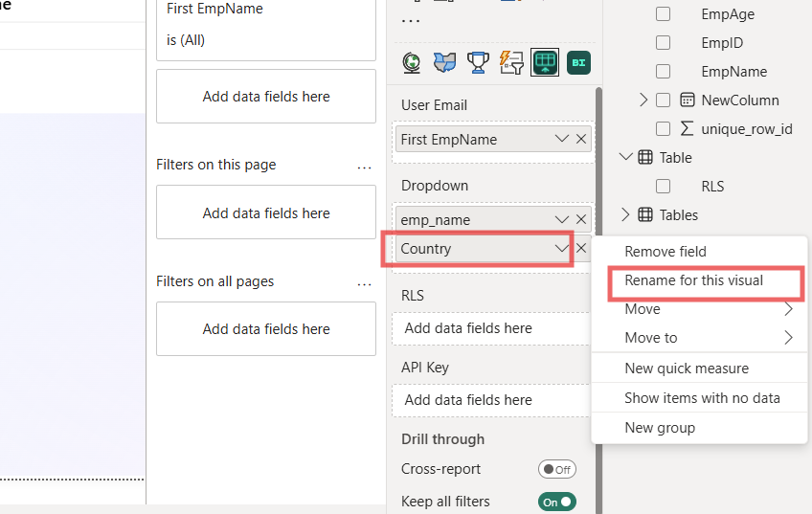Open Filters on this page ellipsis menu
Screen dimensions: 812x514
[365, 168]
